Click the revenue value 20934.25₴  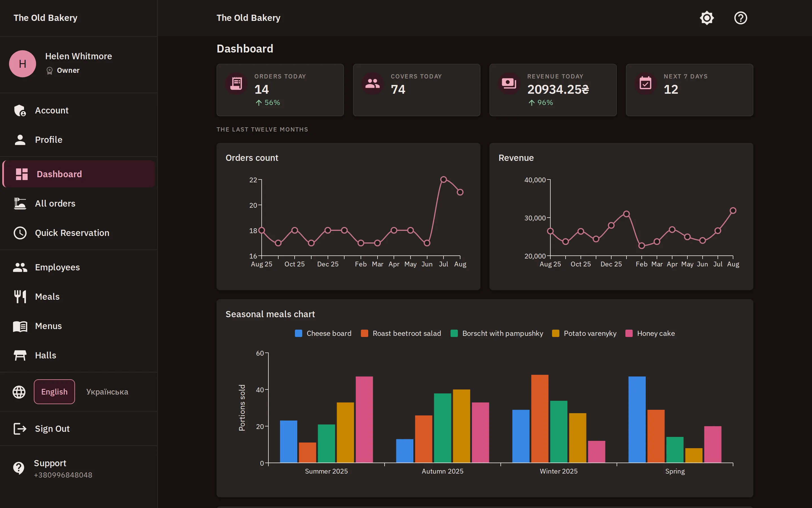(x=558, y=89)
